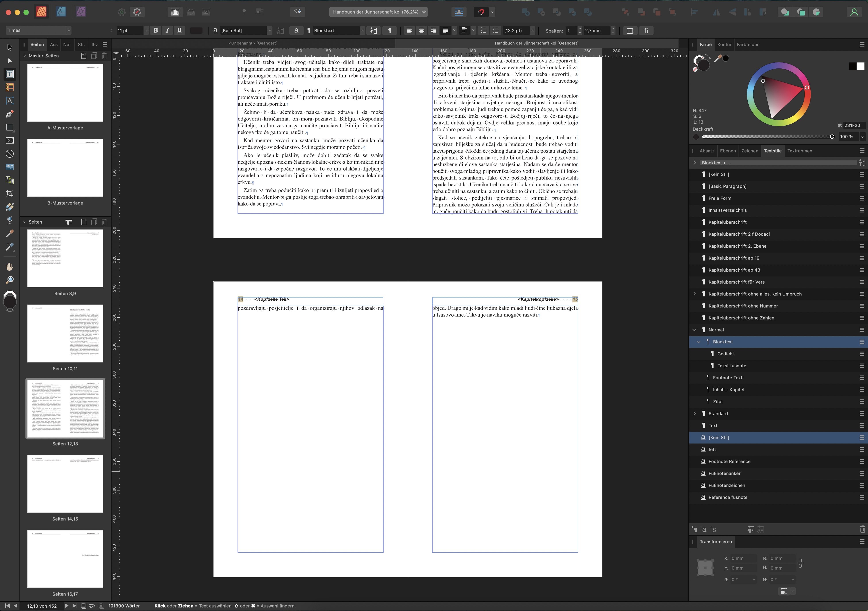Select the Hand tool

coord(10,266)
